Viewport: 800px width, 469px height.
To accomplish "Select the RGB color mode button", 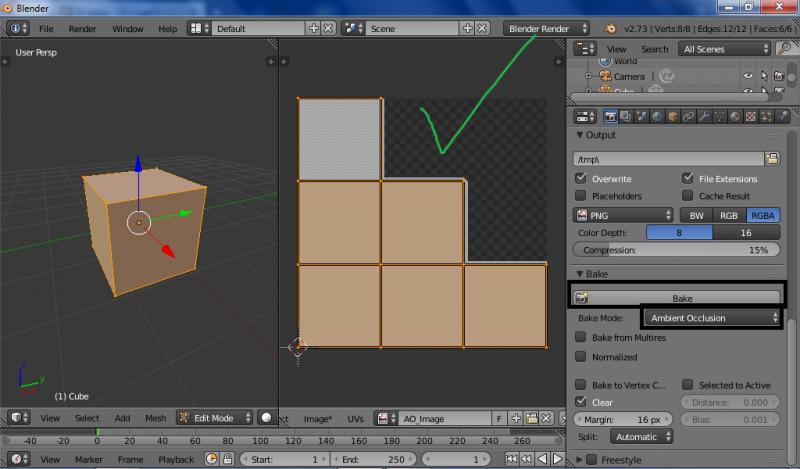I will [728, 215].
